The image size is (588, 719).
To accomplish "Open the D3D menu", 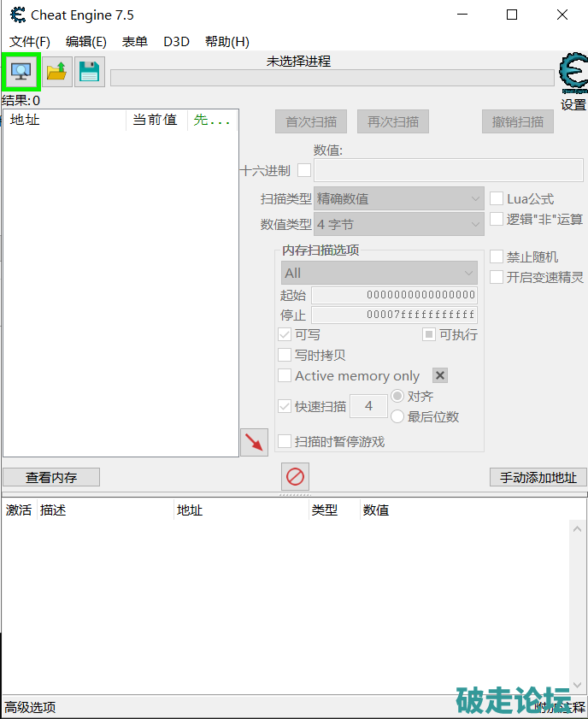I will click(x=176, y=41).
